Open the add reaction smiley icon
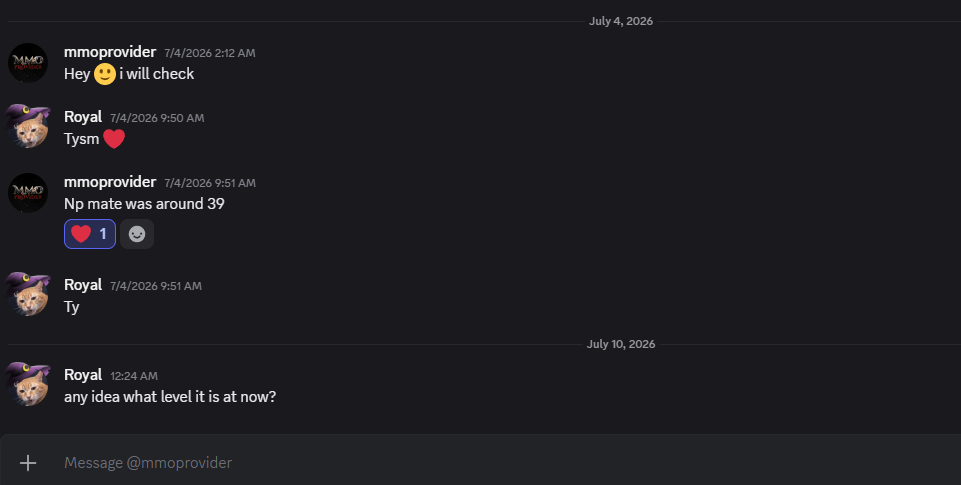The width and height of the screenshot is (961, 485). pos(137,234)
